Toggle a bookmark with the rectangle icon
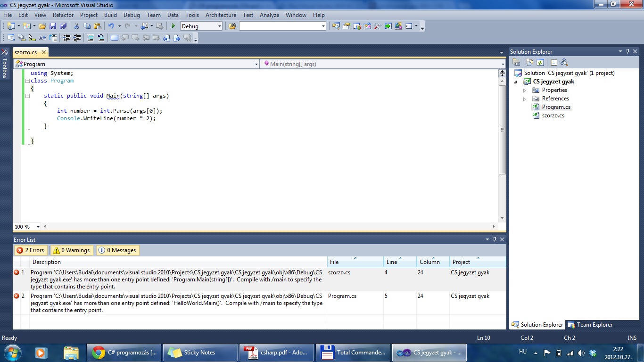The height and width of the screenshot is (362, 644). (114, 38)
